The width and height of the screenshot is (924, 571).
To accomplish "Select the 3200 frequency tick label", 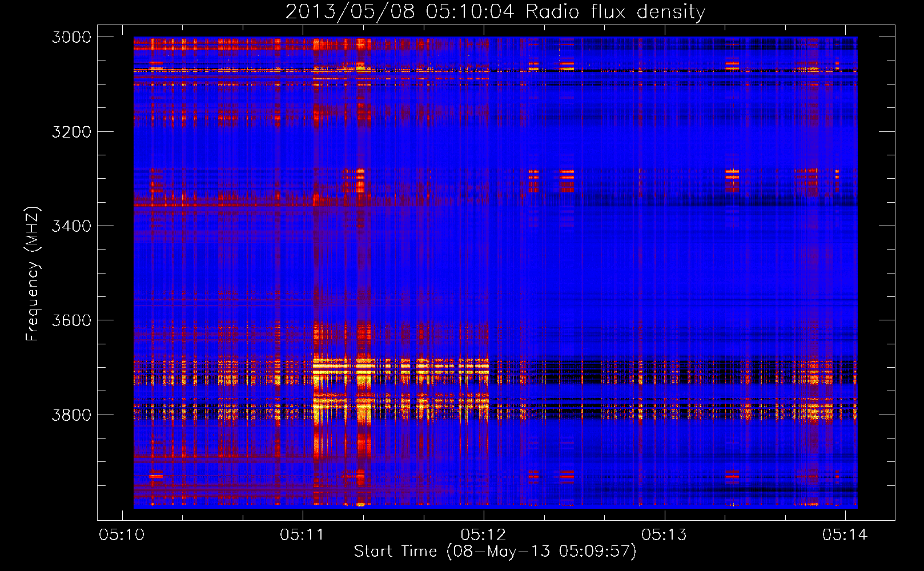I will pyautogui.click(x=71, y=132).
